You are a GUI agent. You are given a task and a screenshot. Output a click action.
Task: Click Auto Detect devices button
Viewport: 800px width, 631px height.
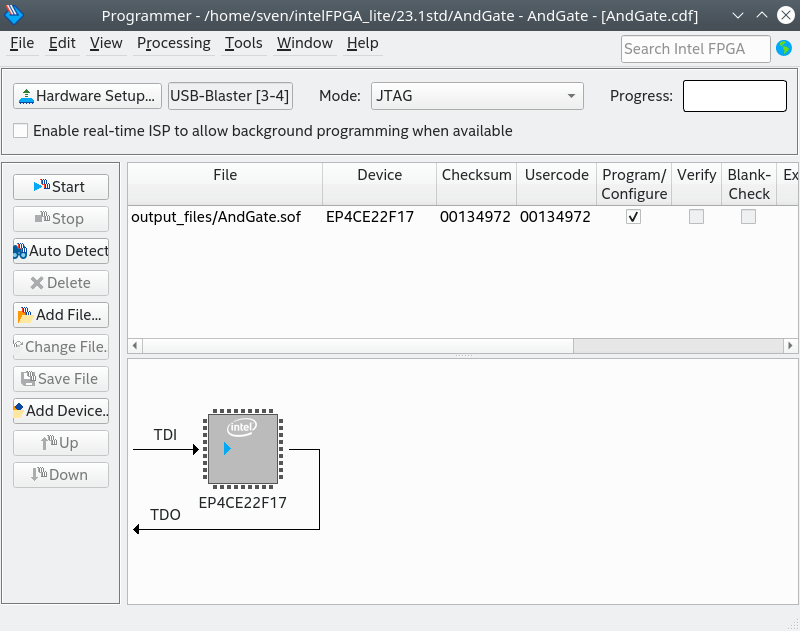[x=61, y=251]
